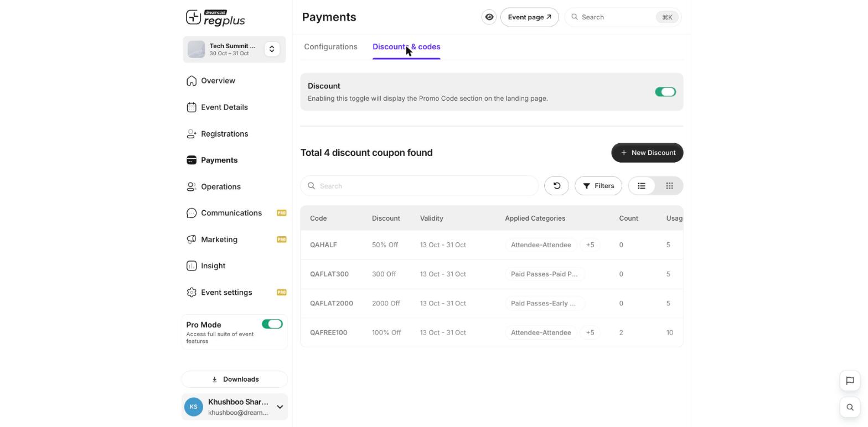
Task: Click the Paid Passes-Paid P... tag
Action: pos(545,274)
